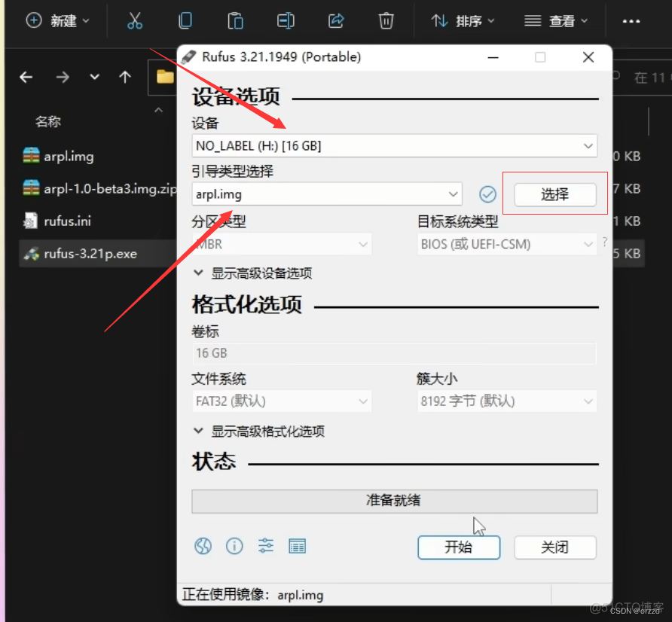This screenshot has height=622, width=672.
Task: Click the 开始 (Start) button in Rufus
Action: pos(459,547)
